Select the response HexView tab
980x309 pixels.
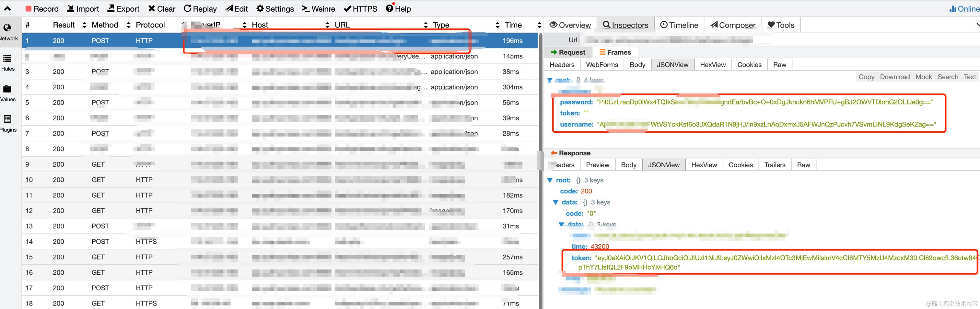(x=704, y=165)
